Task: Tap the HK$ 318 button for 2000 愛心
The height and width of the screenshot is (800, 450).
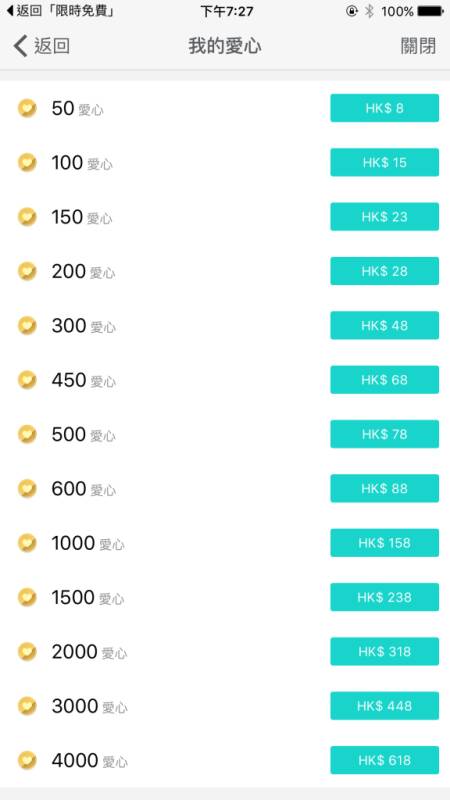Action: point(385,652)
